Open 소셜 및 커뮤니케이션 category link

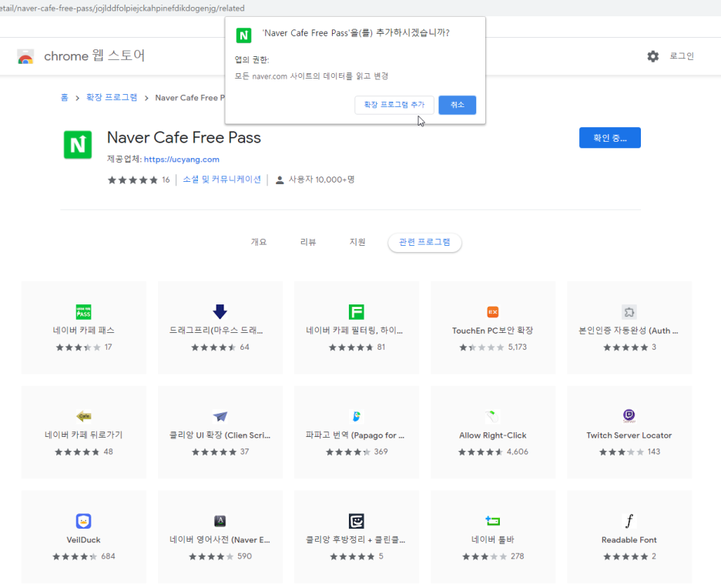(222, 180)
